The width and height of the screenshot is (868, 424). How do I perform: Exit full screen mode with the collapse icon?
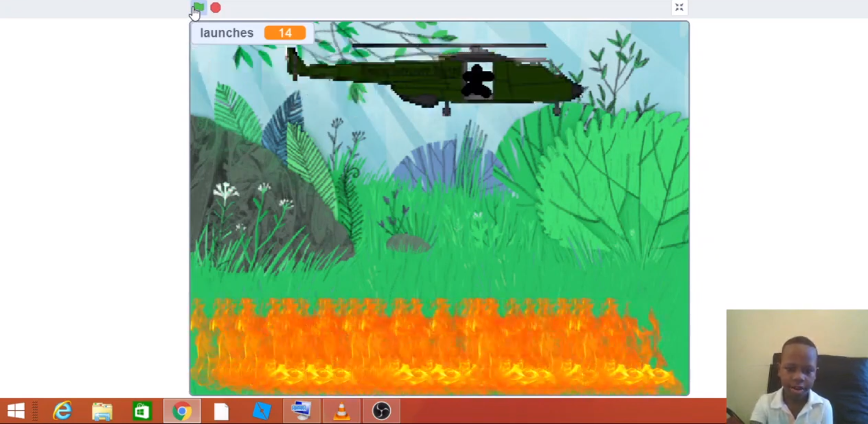coord(680,7)
